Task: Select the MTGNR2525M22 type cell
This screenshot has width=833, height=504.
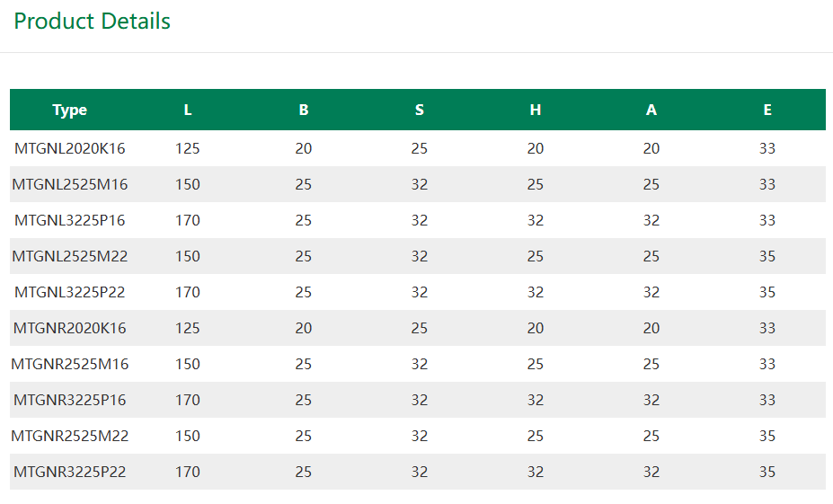Action: click(69, 436)
